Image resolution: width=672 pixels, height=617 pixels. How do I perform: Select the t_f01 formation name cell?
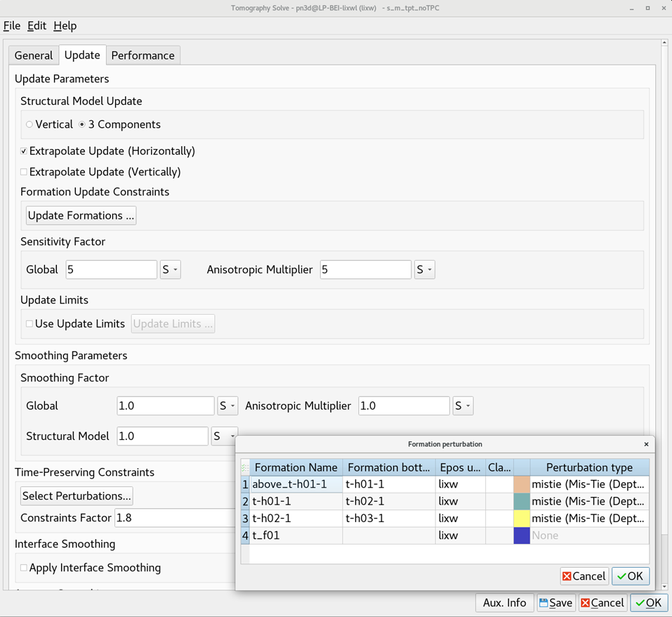pyautogui.click(x=296, y=535)
